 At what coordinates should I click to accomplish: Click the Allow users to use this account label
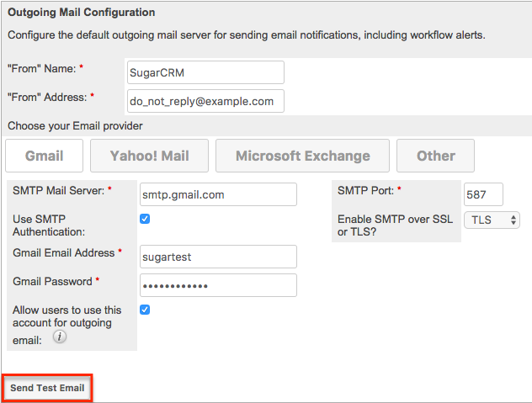tap(66, 325)
